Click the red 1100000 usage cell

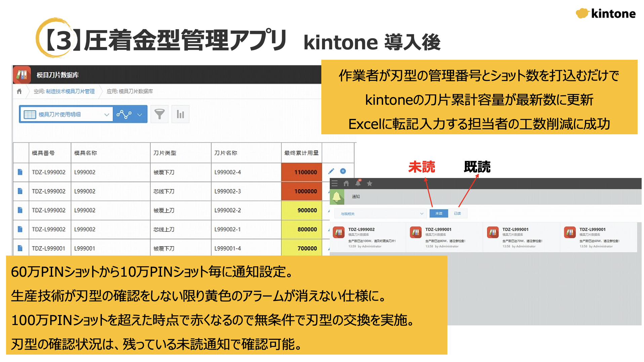[x=301, y=172]
